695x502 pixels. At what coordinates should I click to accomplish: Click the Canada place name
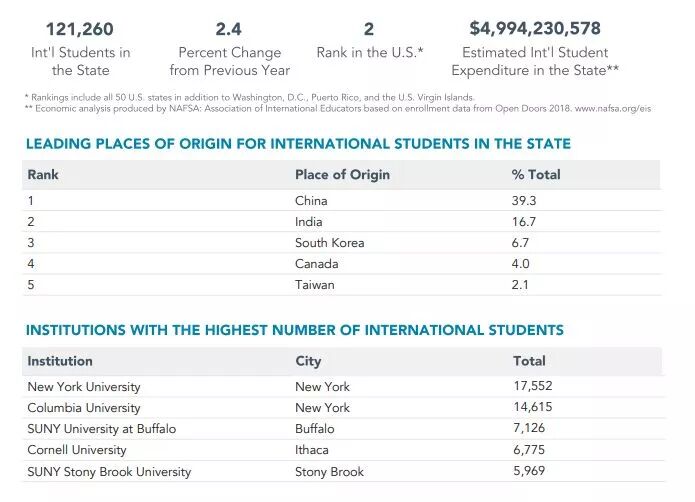point(316,264)
